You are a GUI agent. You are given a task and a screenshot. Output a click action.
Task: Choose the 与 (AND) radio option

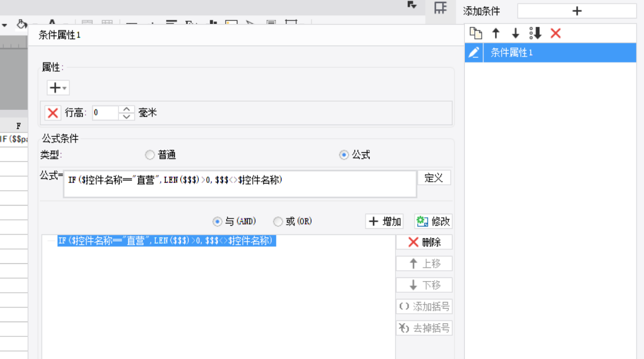[217, 222]
